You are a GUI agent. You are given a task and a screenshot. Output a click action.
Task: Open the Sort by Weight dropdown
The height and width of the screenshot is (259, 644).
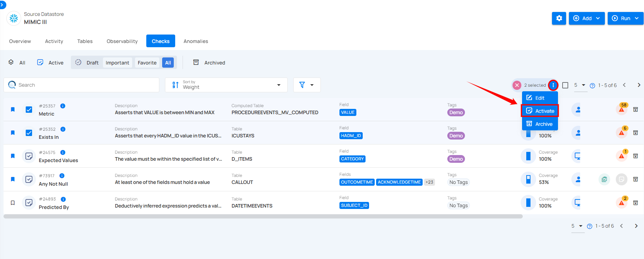pos(226,85)
